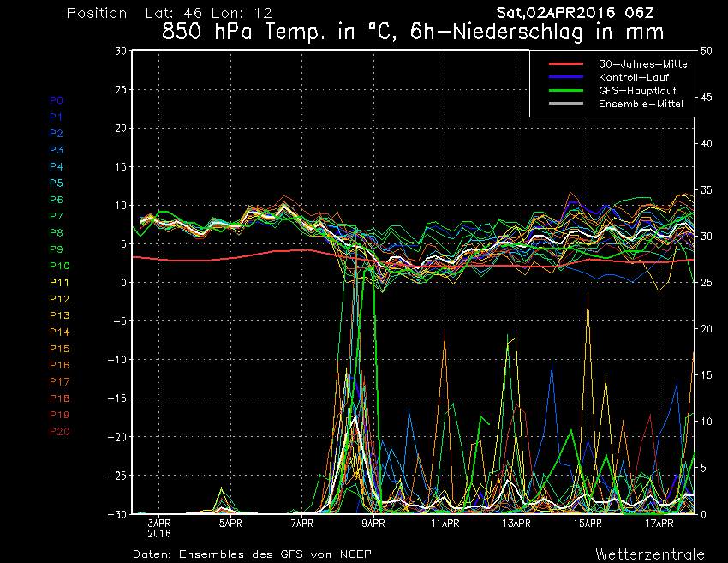Click the red 30-Jahres-Mittel legend line
The height and width of the screenshot is (563, 728).
pos(565,64)
